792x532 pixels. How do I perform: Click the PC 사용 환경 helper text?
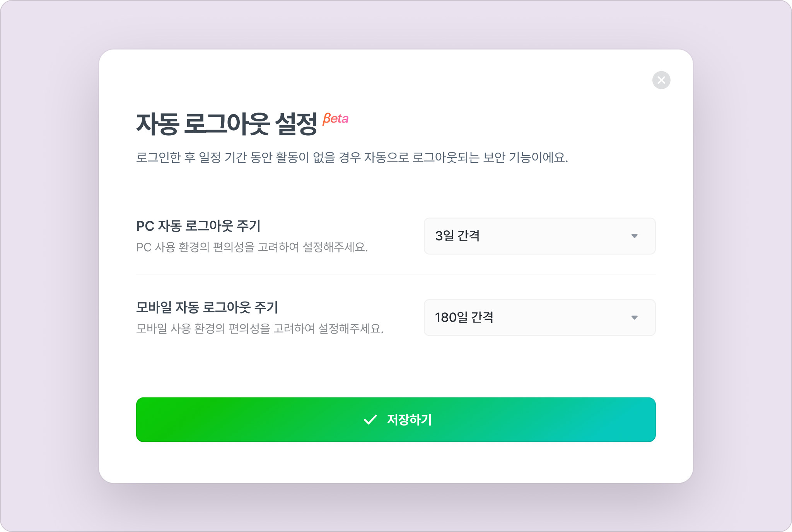click(252, 247)
